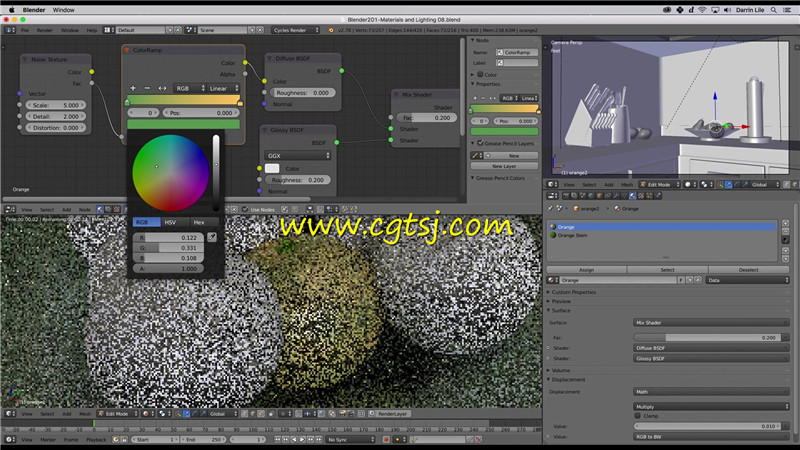Screen dimensions: 800x450
Task: Enable the Clamp checkbox under Displacement
Action: click(638, 416)
